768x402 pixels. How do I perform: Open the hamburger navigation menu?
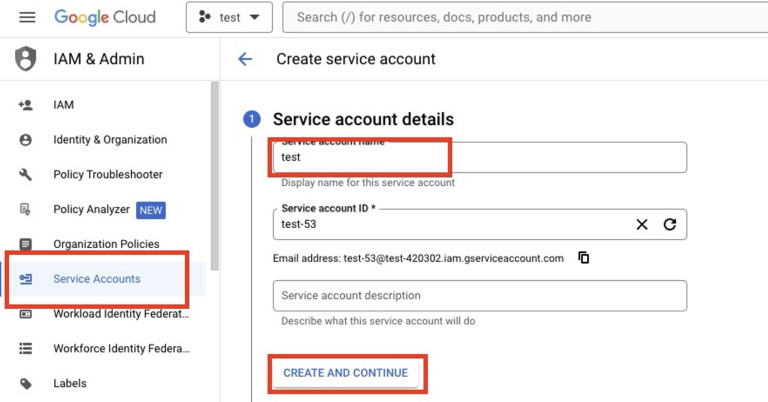click(x=27, y=17)
